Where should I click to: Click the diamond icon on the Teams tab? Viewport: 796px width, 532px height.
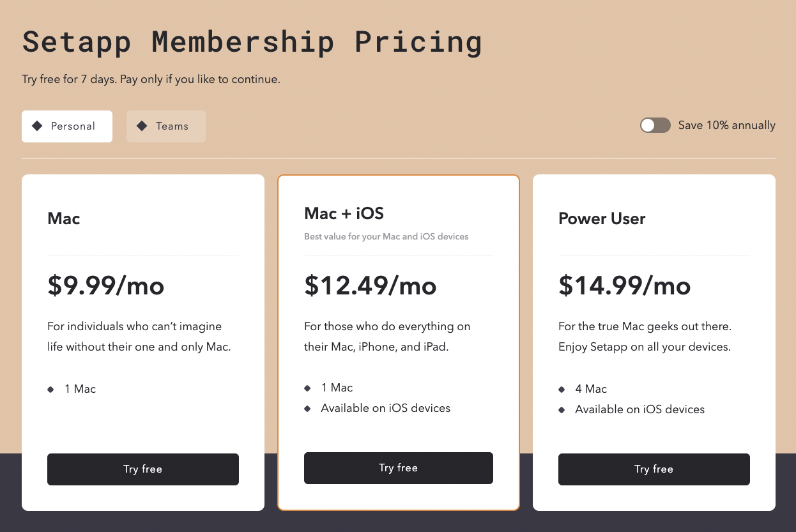coord(142,126)
